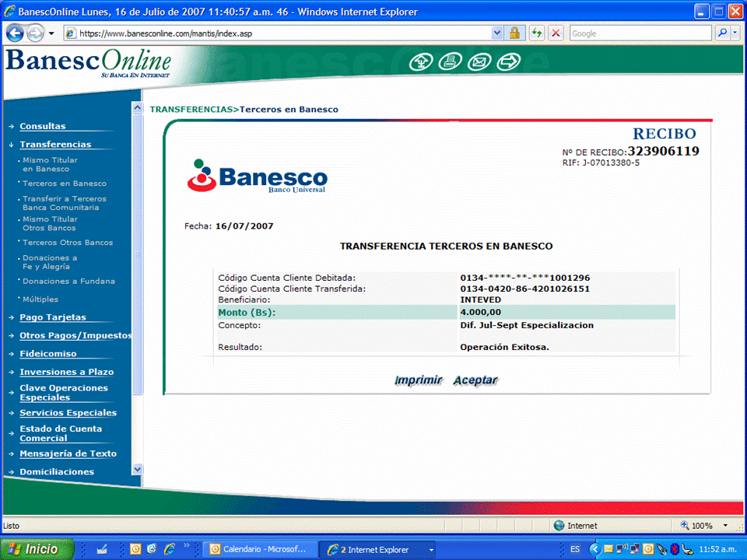The height and width of the screenshot is (560, 747).
Task: Open the recent pages dropdown next to Forward
Action: 51,33
